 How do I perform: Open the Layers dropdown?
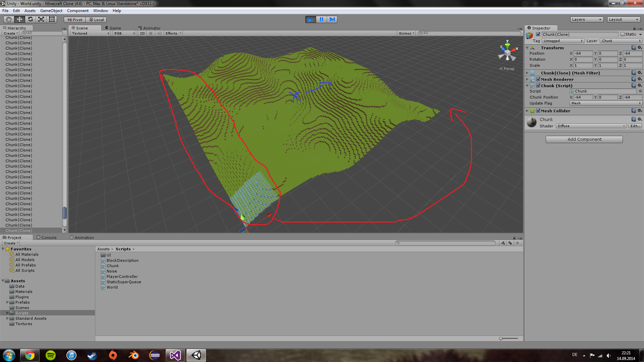[x=587, y=19]
